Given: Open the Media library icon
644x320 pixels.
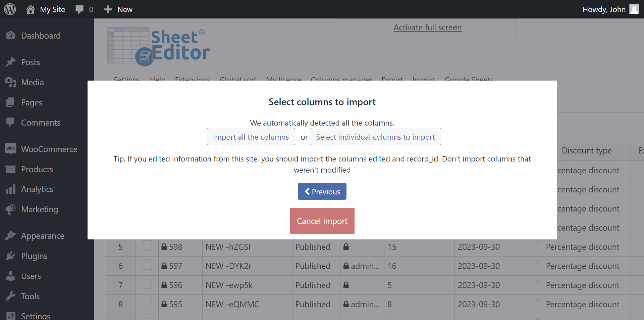Looking at the screenshot, I should coord(11,82).
